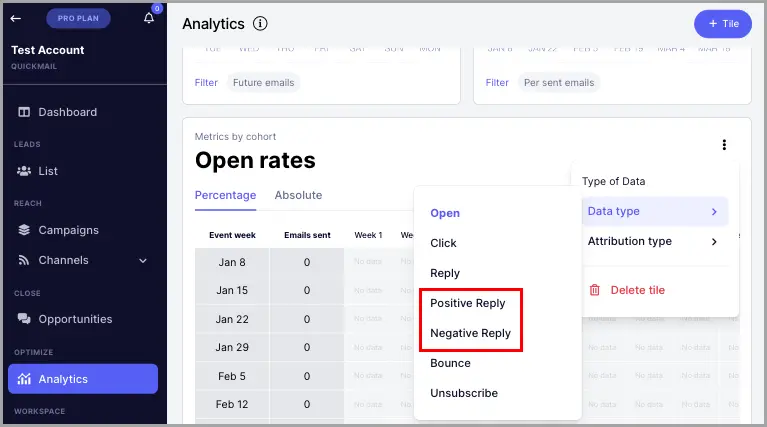Click Delete tile option

[x=637, y=290]
